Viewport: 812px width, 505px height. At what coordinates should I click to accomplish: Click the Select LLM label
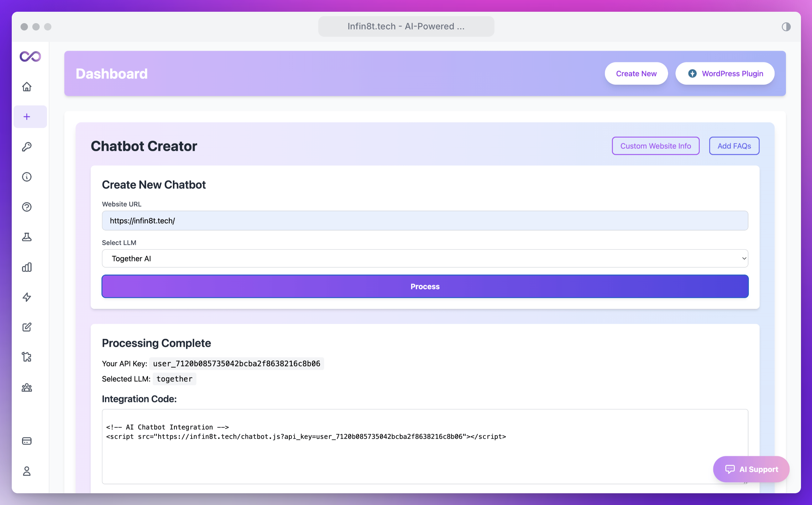[119, 243]
